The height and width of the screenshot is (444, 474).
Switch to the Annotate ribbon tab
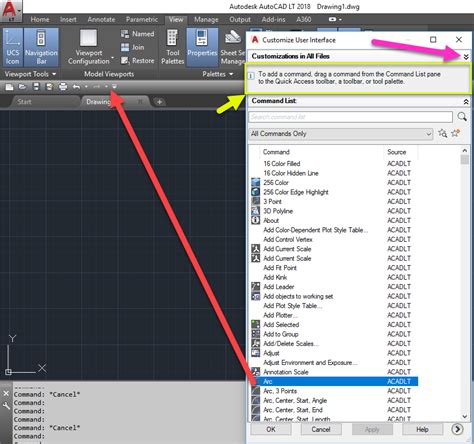[101, 19]
